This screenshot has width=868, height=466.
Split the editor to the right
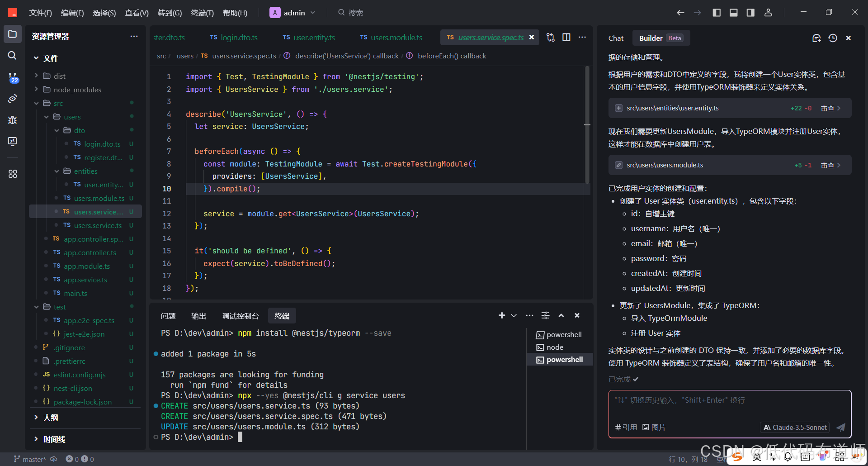566,37
